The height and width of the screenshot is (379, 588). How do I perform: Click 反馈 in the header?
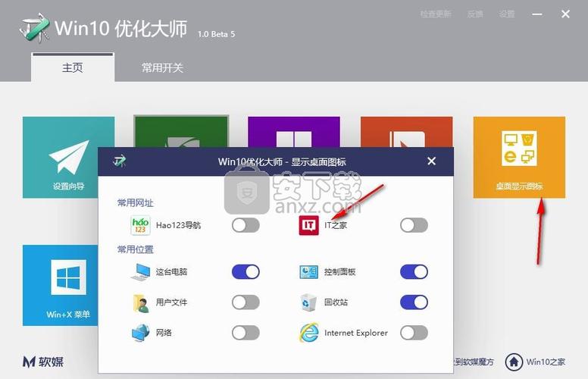475,14
